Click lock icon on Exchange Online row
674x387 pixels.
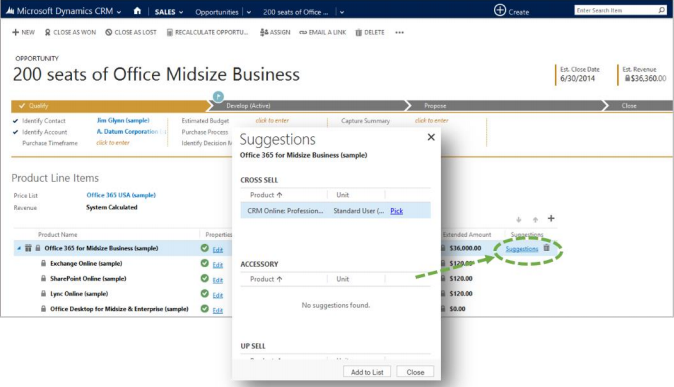[43, 263]
